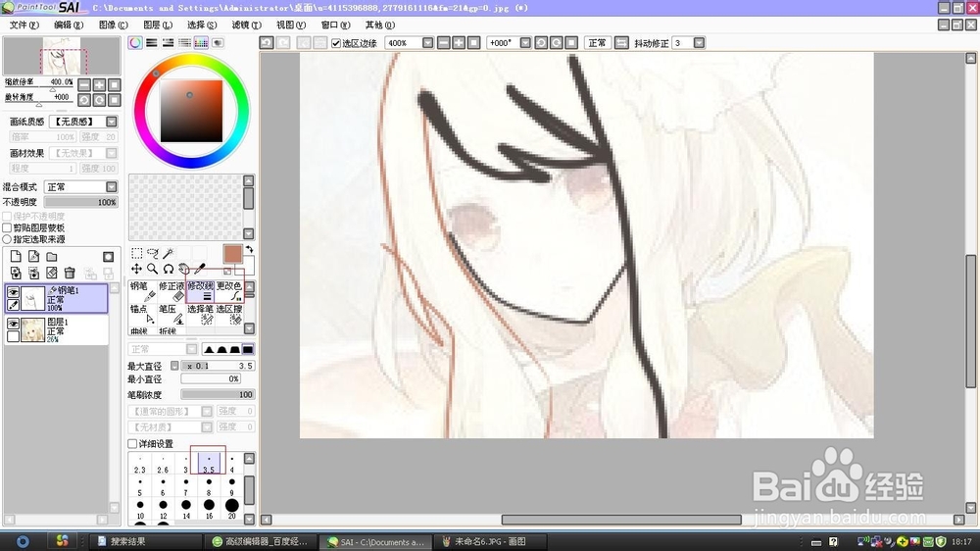This screenshot has width=980, height=551.
Task: Open 搜索结果 window in taskbar
Action: tap(146, 541)
